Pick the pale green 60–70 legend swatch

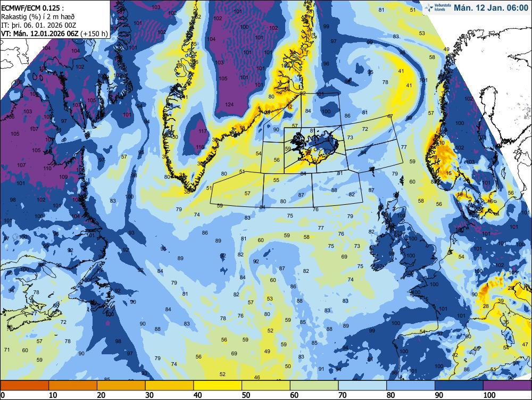pos(314,386)
